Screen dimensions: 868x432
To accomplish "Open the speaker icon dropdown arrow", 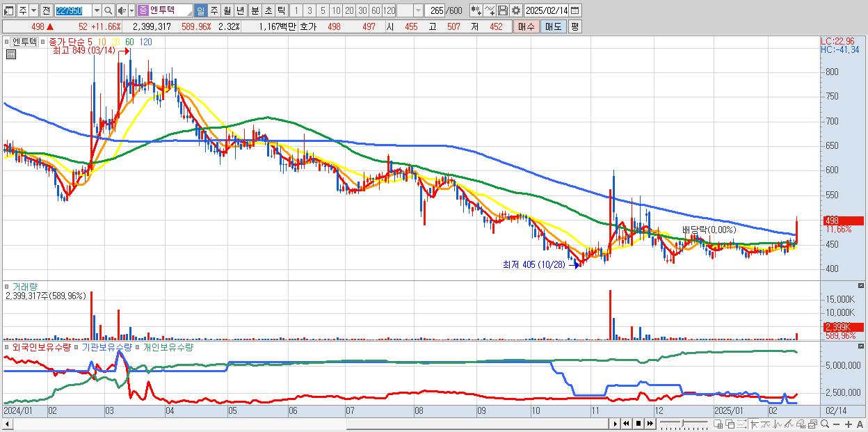I will pyautogui.click(x=131, y=10).
